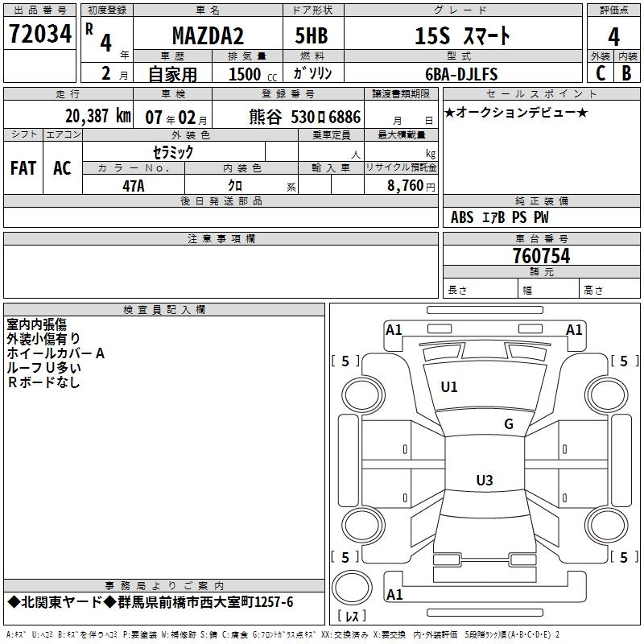
Task: Select inspector note 室内内張傷
Action: [x=36, y=324]
